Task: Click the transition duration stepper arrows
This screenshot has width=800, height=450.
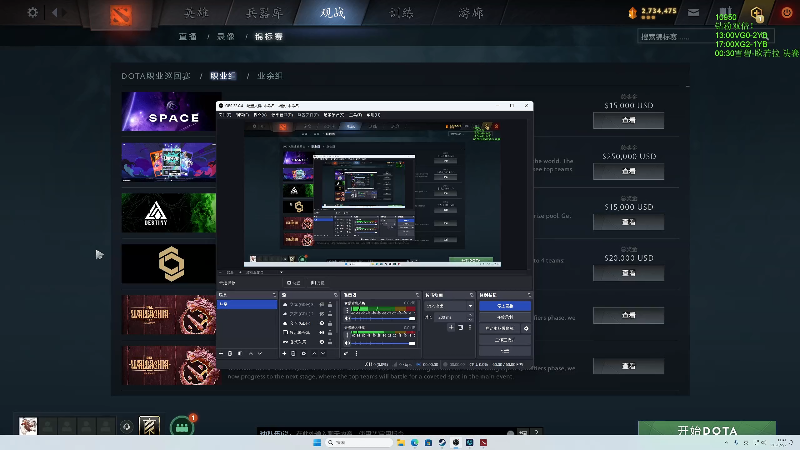Action: point(471,317)
